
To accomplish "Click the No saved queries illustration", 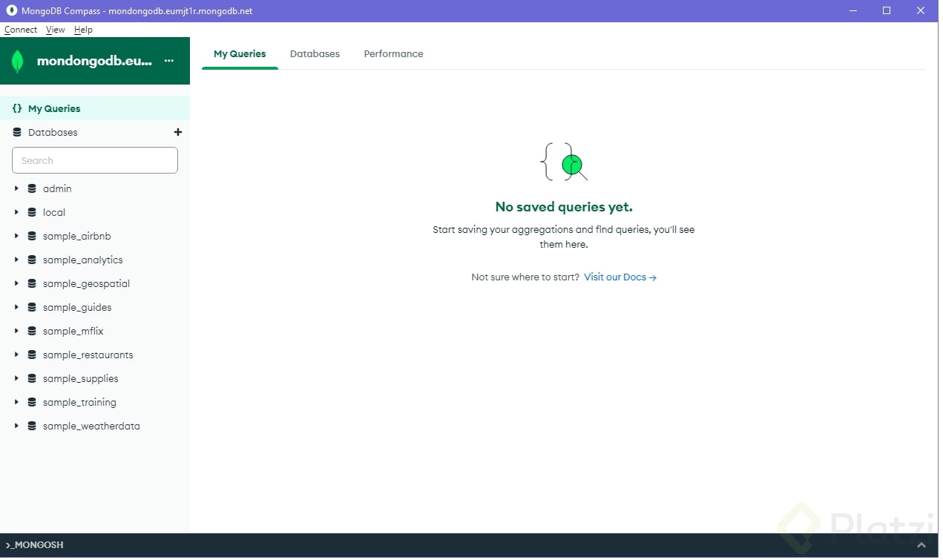I will tap(564, 162).
